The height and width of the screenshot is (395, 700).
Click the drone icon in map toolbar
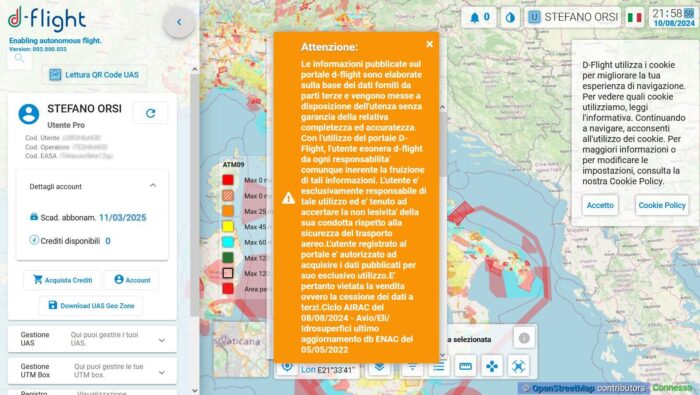pyautogui.click(x=518, y=366)
